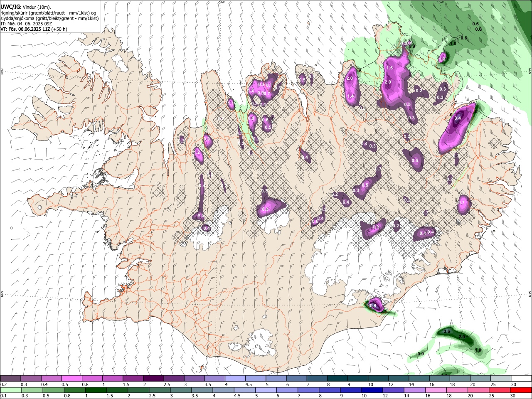This screenshot has height=399, width=532.
Task: Click the pale green 0.1 swatch on the rain scale
Action: (11, 390)
